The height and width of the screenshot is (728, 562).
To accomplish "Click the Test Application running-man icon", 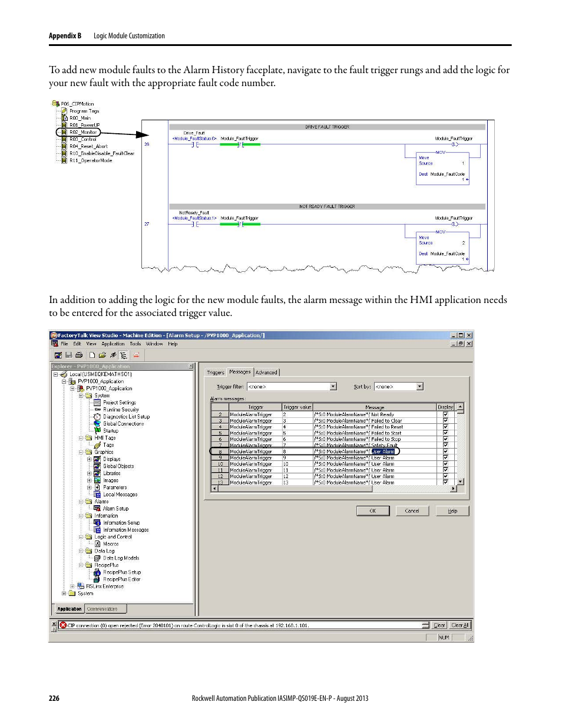I will click(113, 355).
